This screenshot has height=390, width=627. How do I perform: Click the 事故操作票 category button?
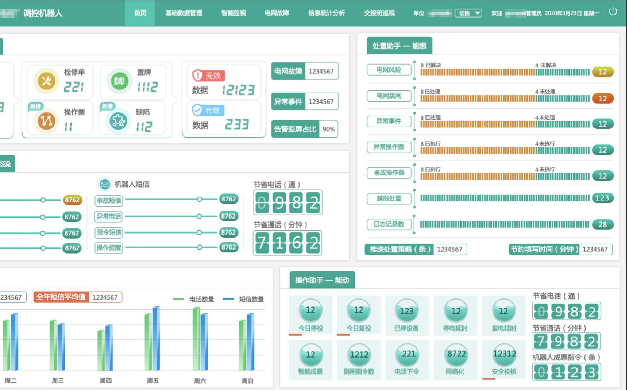click(x=389, y=173)
